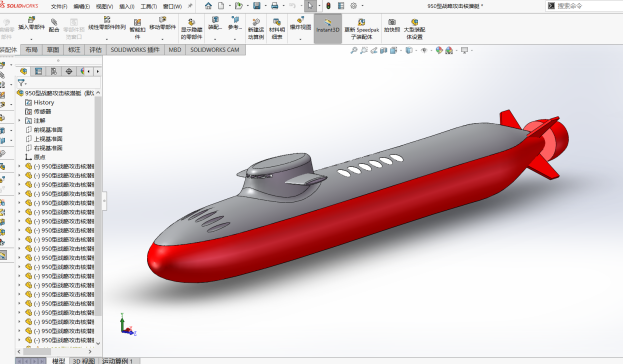Open the dropdown arrow under 爆炸视图
623x364 pixels.
pyautogui.click(x=300, y=39)
